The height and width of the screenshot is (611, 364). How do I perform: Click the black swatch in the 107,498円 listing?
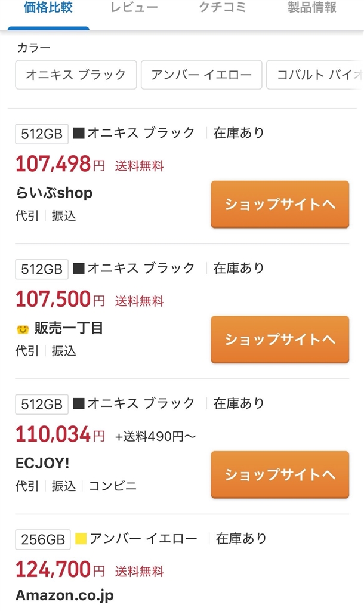pyautogui.click(x=79, y=133)
